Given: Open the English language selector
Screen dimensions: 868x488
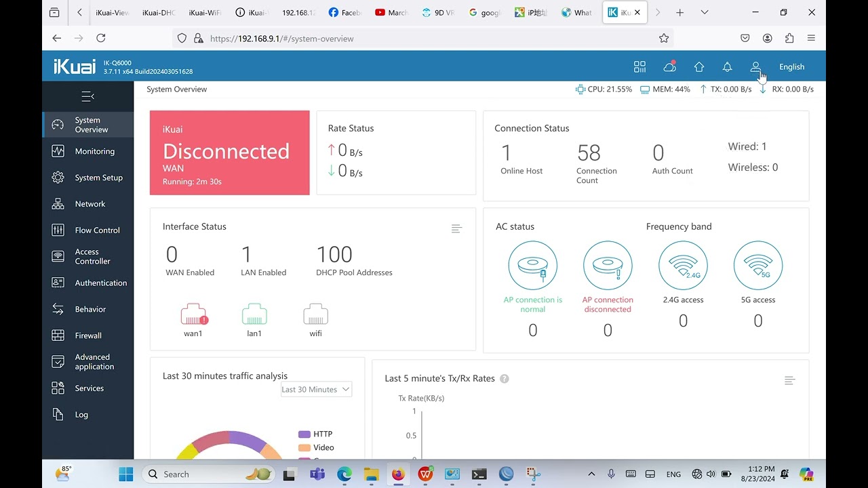Looking at the screenshot, I should point(791,66).
